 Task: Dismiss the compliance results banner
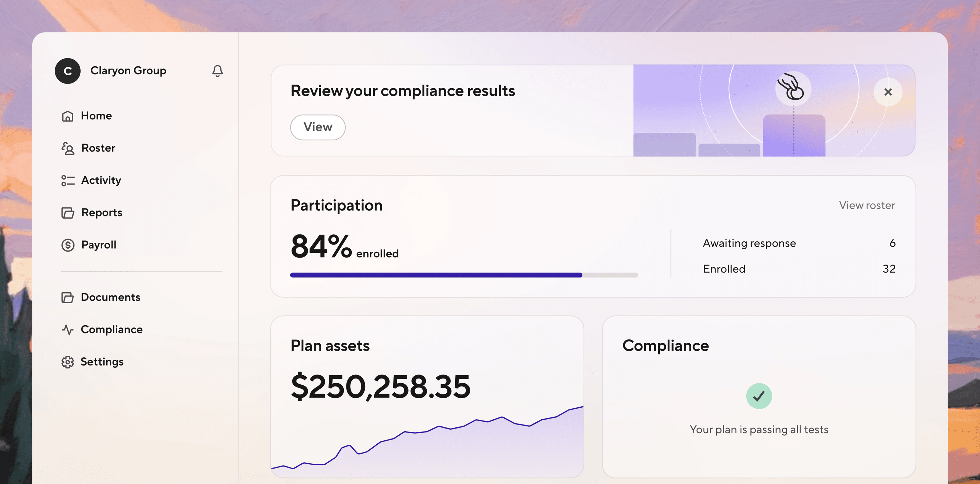888,92
